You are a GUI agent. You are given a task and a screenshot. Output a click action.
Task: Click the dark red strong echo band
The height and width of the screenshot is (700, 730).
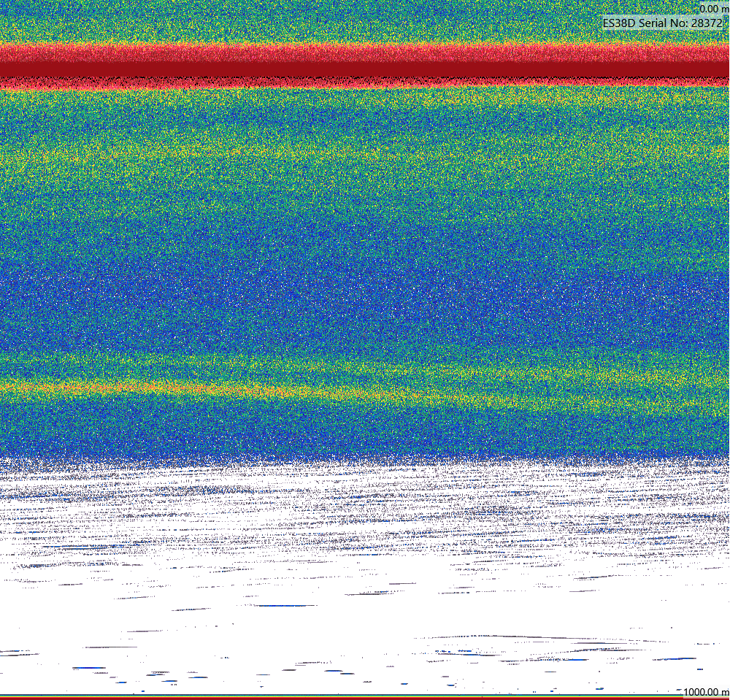click(365, 69)
